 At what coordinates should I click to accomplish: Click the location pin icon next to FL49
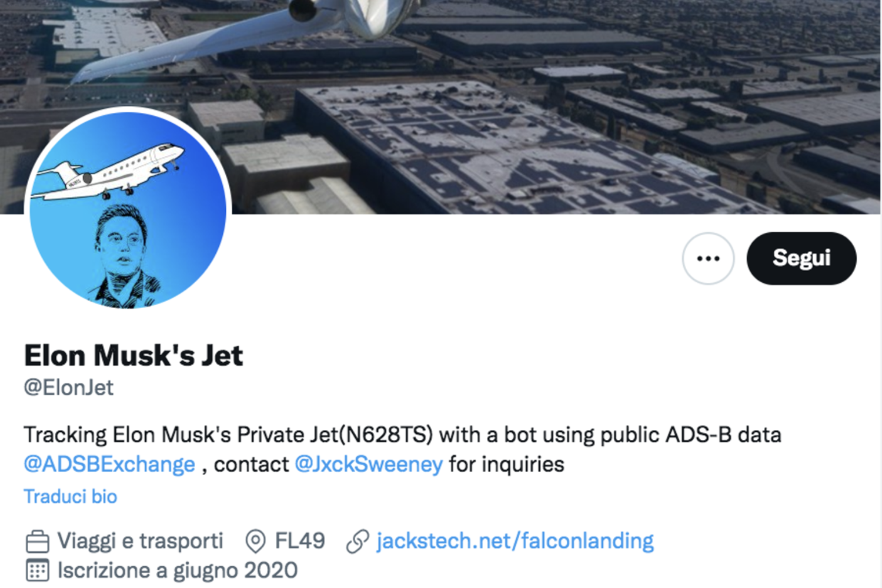click(255, 539)
